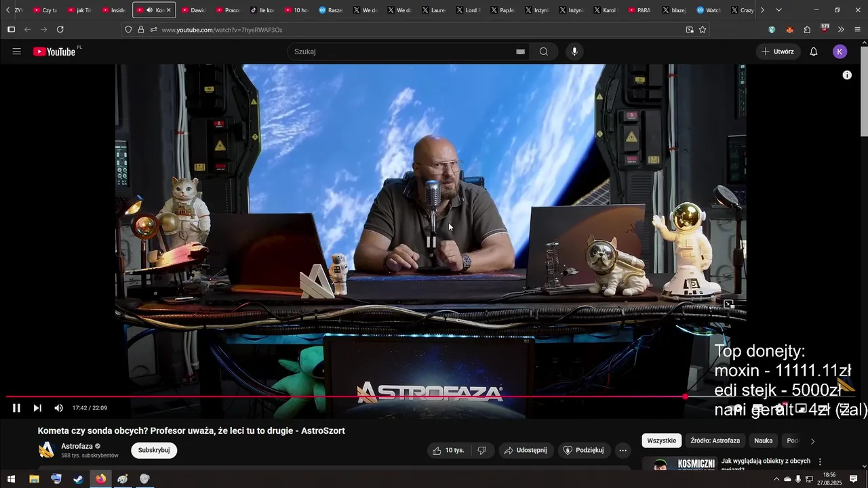Click the Podziękuj thanks button
The height and width of the screenshot is (488, 868).
[584, 450]
